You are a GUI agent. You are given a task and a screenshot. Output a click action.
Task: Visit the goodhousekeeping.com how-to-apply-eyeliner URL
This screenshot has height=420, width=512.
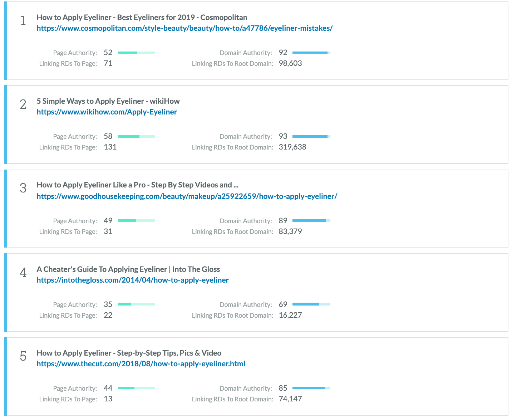187,196
